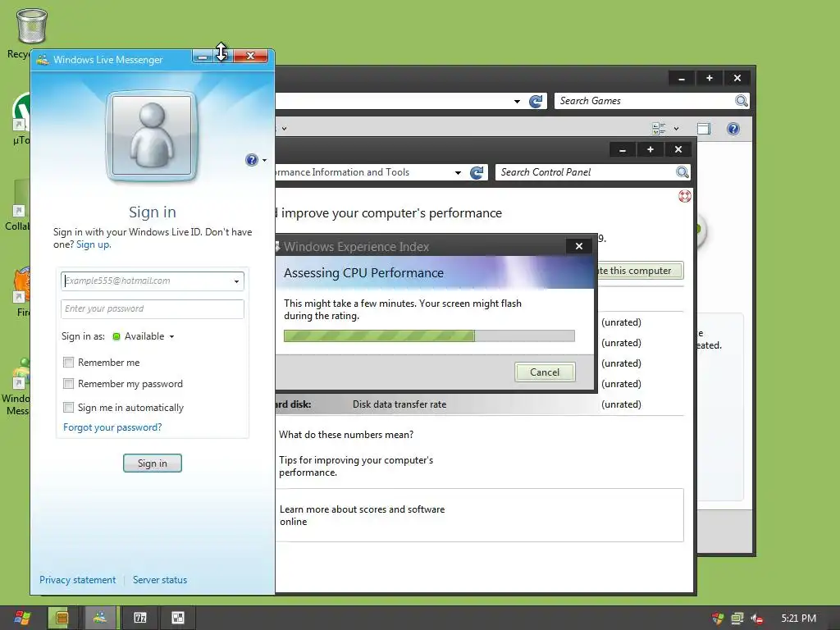Screen dimensions: 840x630
Task: Open the Windows Start button
Action: [22, 618]
